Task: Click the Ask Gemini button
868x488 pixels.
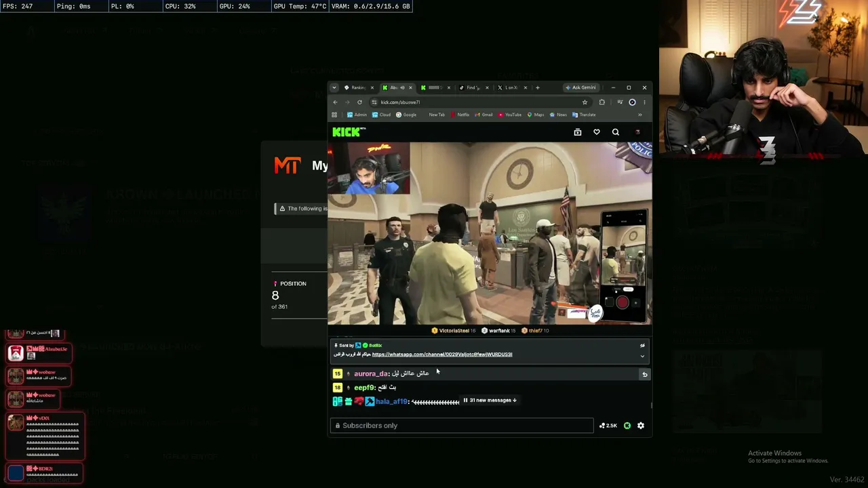Action: click(x=581, y=87)
